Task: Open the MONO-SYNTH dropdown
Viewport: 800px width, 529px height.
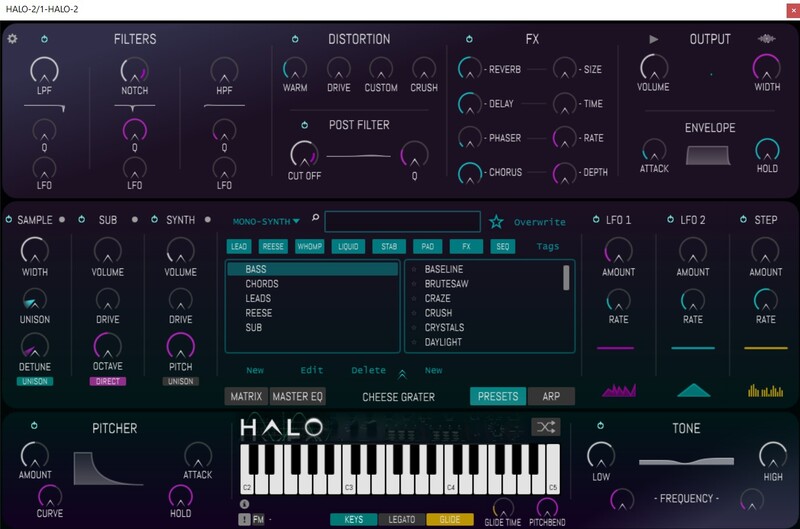Action: coord(266,221)
